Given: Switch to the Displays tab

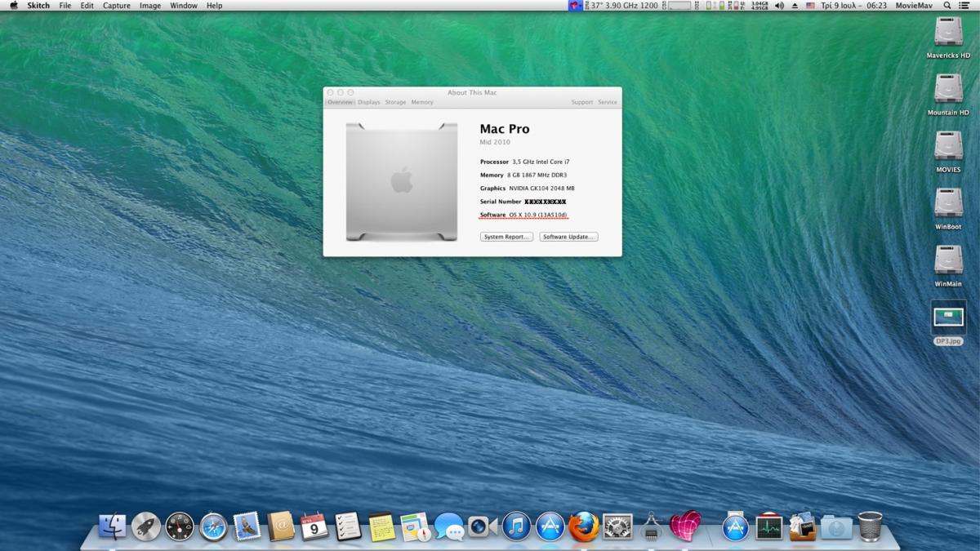Looking at the screenshot, I should point(369,102).
